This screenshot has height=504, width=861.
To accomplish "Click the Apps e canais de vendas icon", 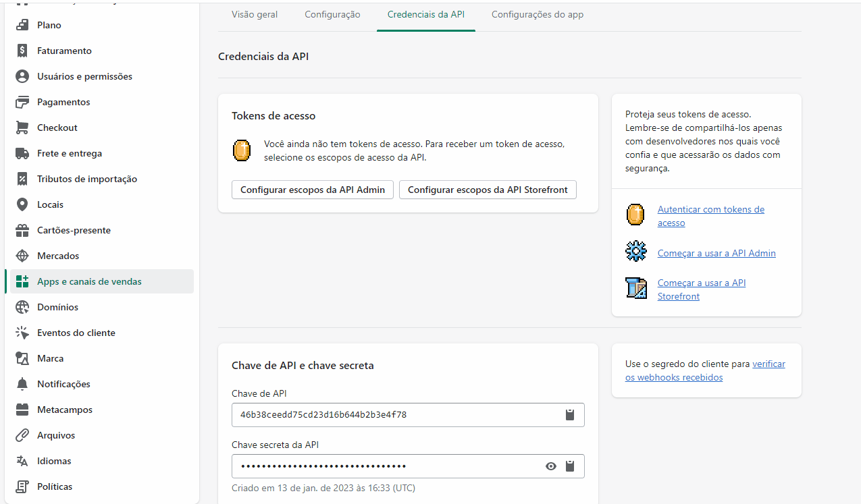I will coord(22,281).
